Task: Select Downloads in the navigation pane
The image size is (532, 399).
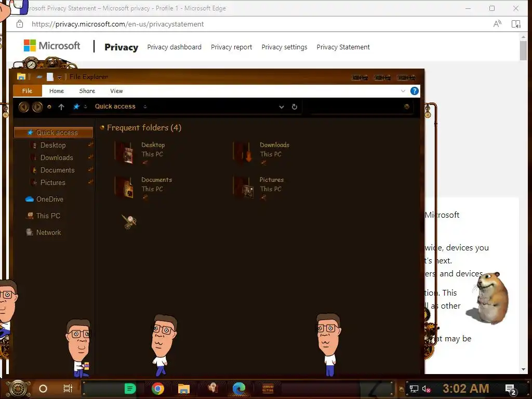Action: pyautogui.click(x=56, y=158)
